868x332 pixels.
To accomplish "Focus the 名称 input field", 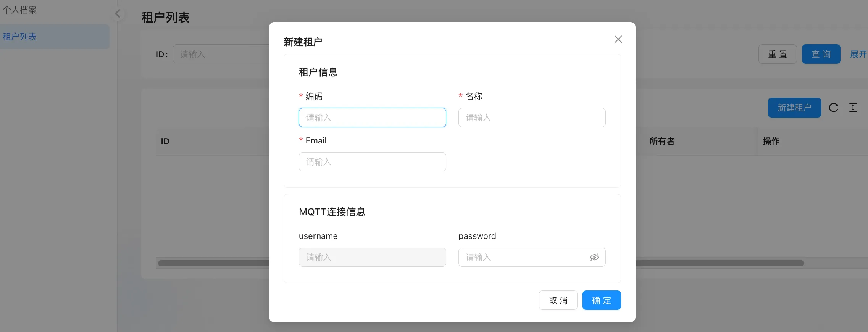I will 532,118.
